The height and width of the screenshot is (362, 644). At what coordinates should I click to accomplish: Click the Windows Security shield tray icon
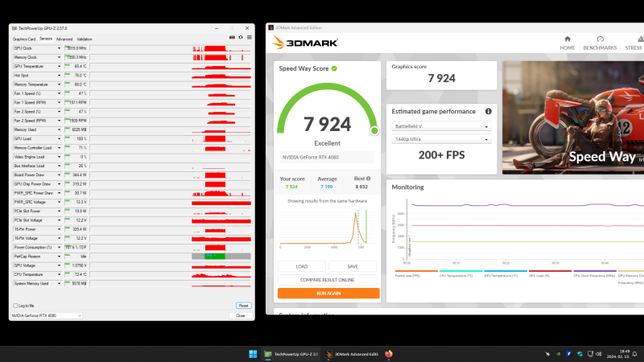580,354
